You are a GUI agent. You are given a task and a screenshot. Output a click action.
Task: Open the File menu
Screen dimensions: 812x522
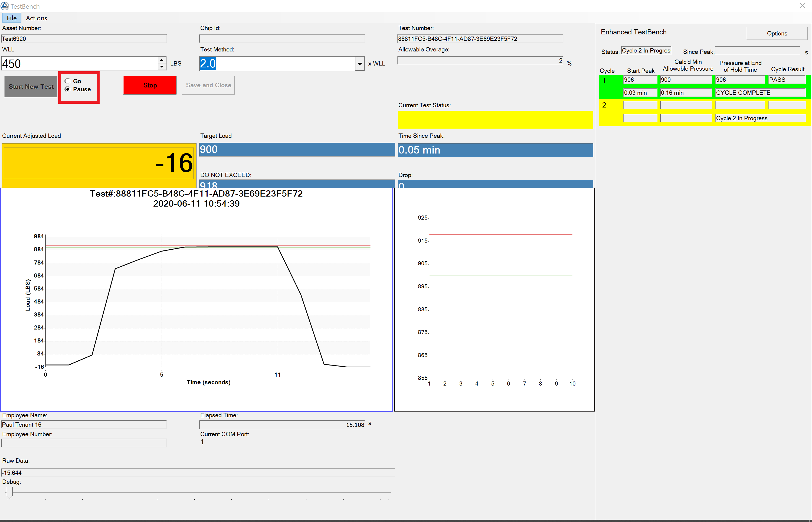(x=12, y=18)
